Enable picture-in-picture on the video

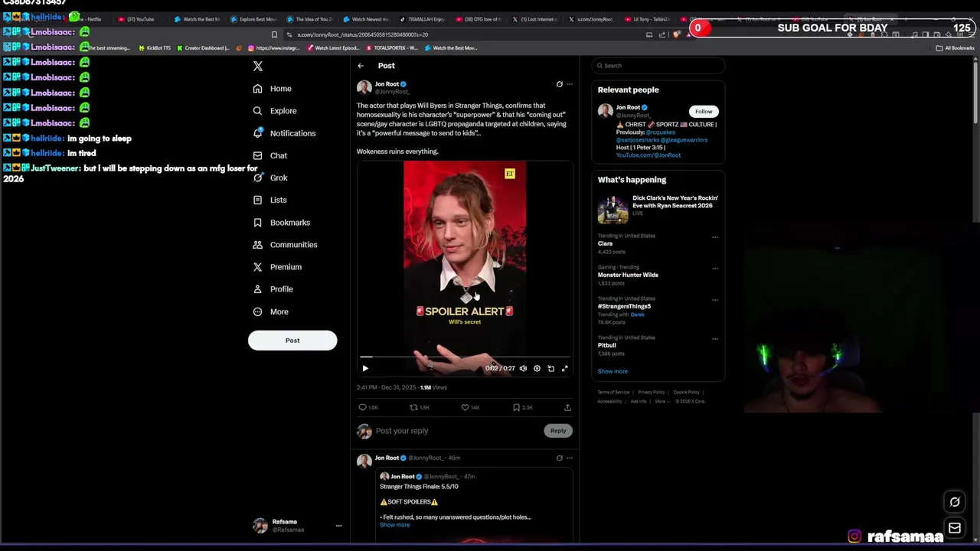tap(550, 368)
